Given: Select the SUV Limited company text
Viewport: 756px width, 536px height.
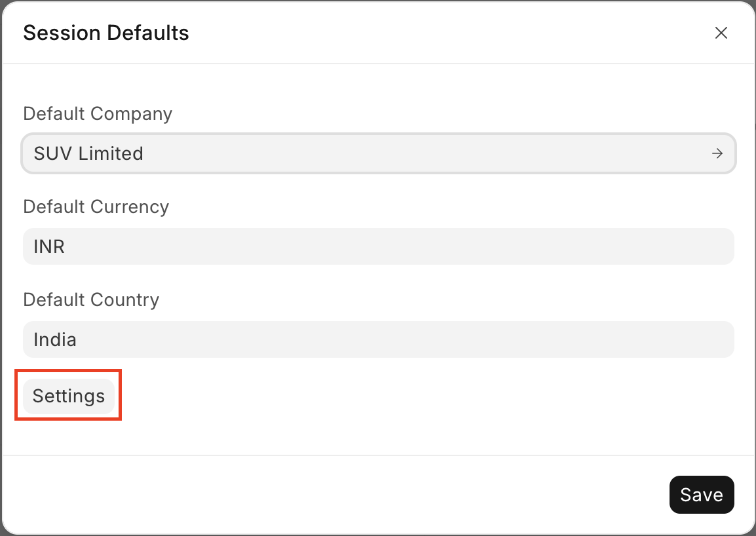Looking at the screenshot, I should point(88,153).
